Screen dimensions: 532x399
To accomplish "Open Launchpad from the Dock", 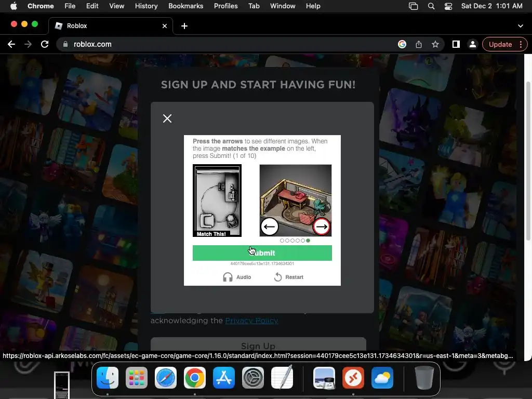I will [x=137, y=378].
